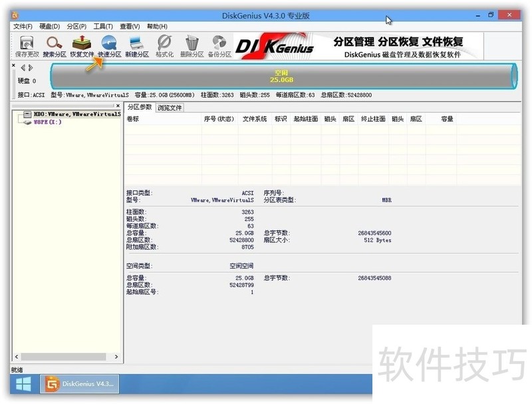Open the 查看(V) menu
The width and height of the screenshot is (532, 404).
click(x=130, y=27)
